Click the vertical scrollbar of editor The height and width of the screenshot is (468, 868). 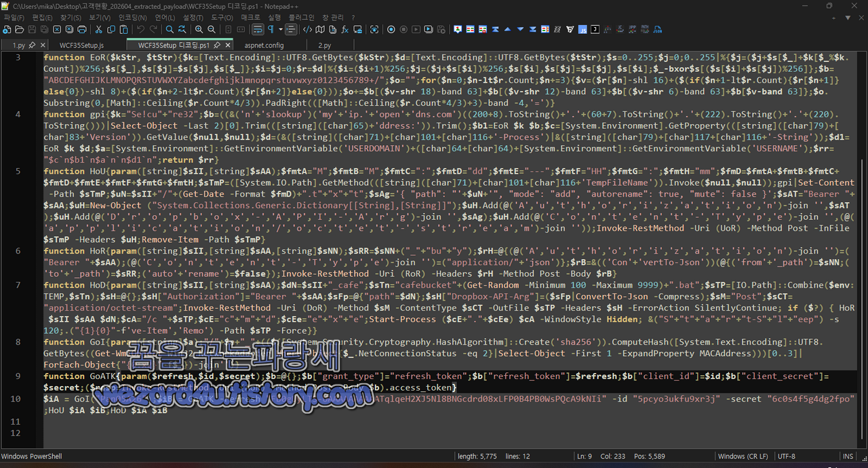[863, 248]
